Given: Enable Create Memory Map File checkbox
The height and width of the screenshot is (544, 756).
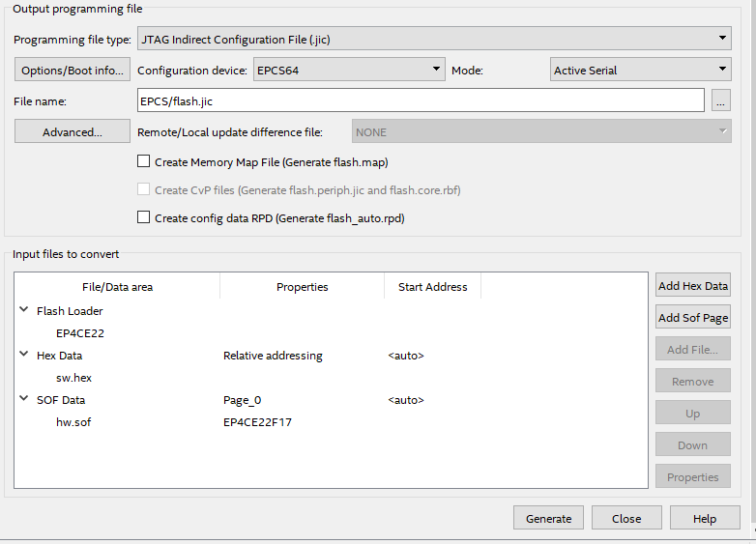Looking at the screenshot, I should click(x=144, y=162).
